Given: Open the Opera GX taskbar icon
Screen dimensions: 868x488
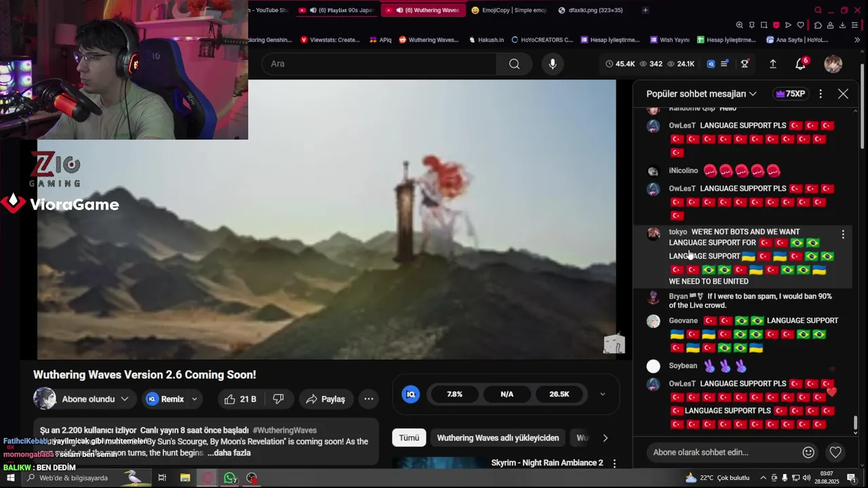Looking at the screenshot, I should 207,478.
